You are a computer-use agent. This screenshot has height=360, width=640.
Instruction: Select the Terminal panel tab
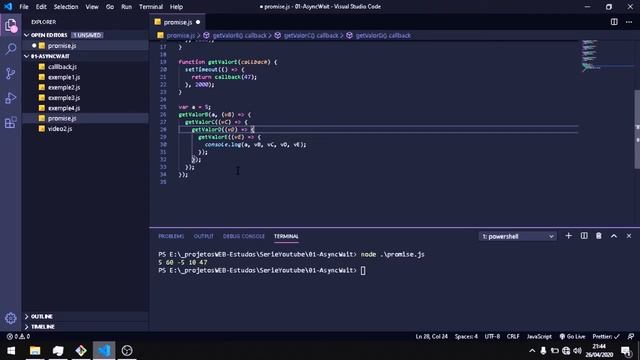click(286, 236)
